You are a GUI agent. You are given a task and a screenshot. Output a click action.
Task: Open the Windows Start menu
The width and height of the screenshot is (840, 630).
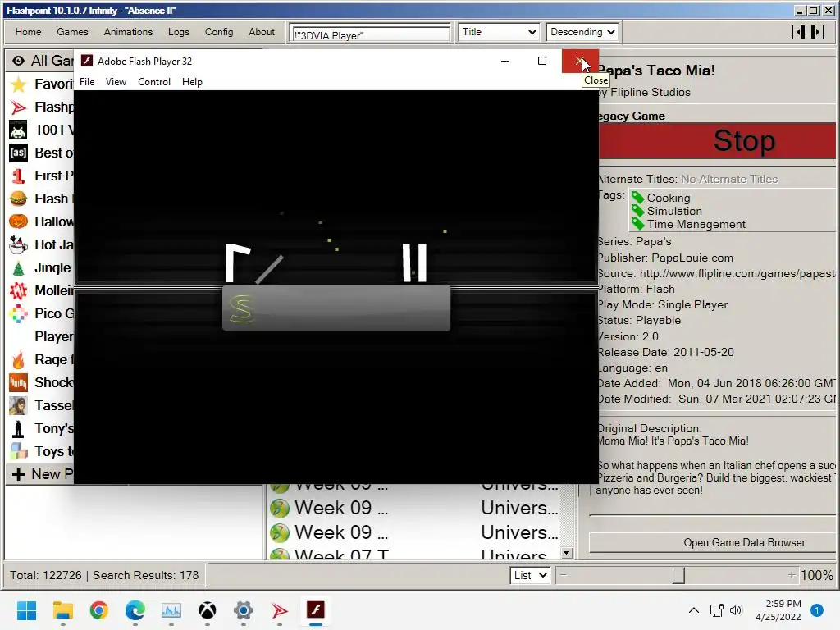[x=26, y=610]
